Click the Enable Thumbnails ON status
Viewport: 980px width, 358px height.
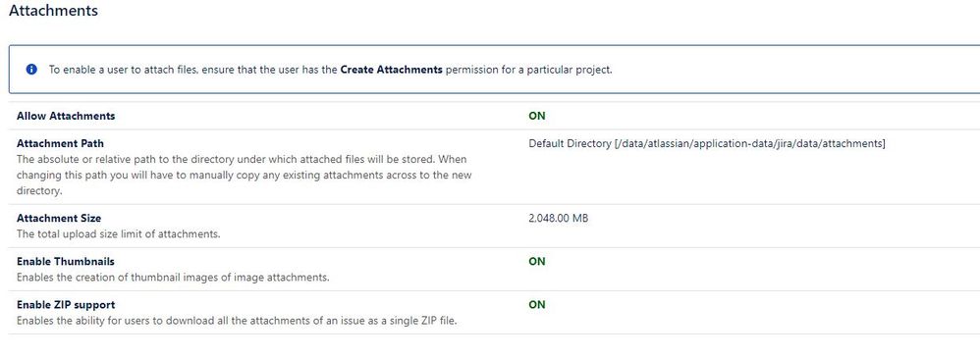pyautogui.click(x=537, y=262)
